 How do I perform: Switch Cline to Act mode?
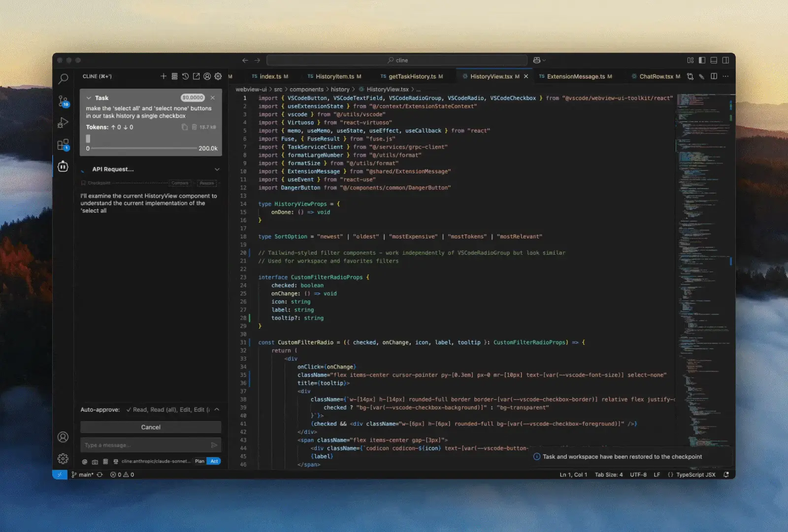214,462
